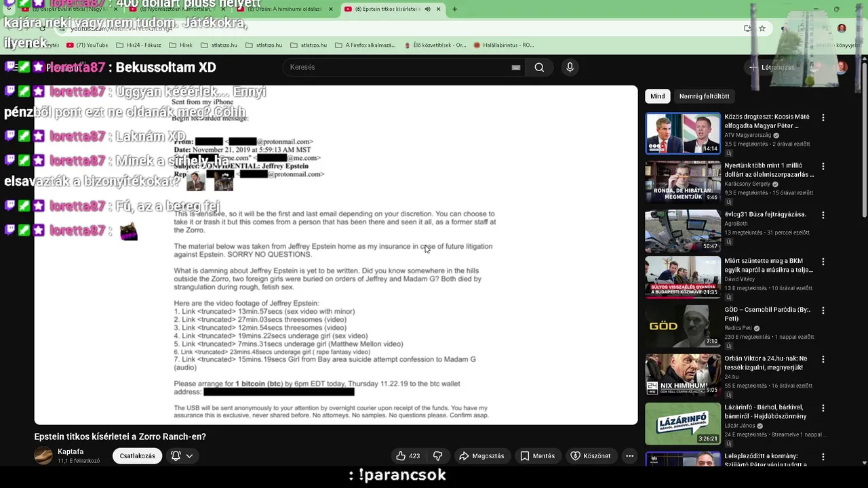Switch to the Nyomasztóan hamortalan tab
868x488 pixels.
coord(176,9)
